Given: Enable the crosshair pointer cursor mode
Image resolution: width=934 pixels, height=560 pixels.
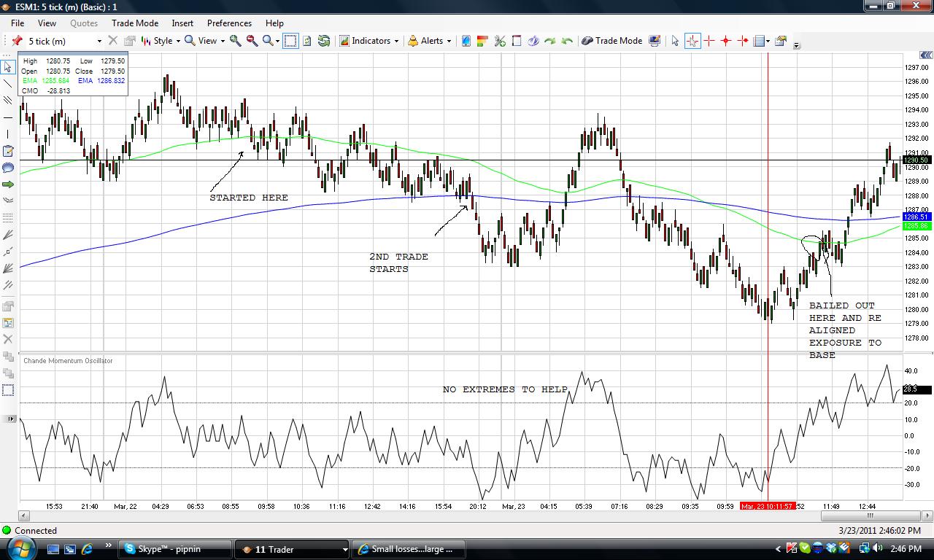Looking at the screenshot, I should (692, 41).
